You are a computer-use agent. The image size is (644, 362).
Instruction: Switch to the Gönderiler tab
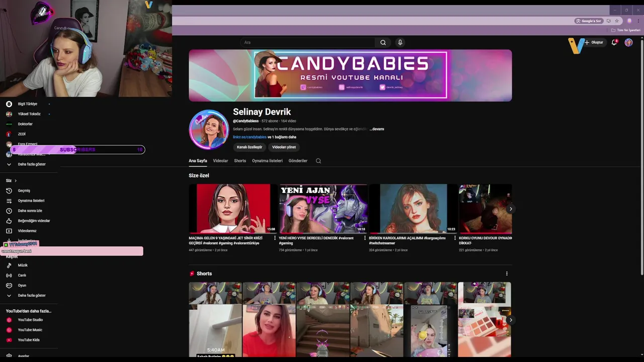pos(298,161)
